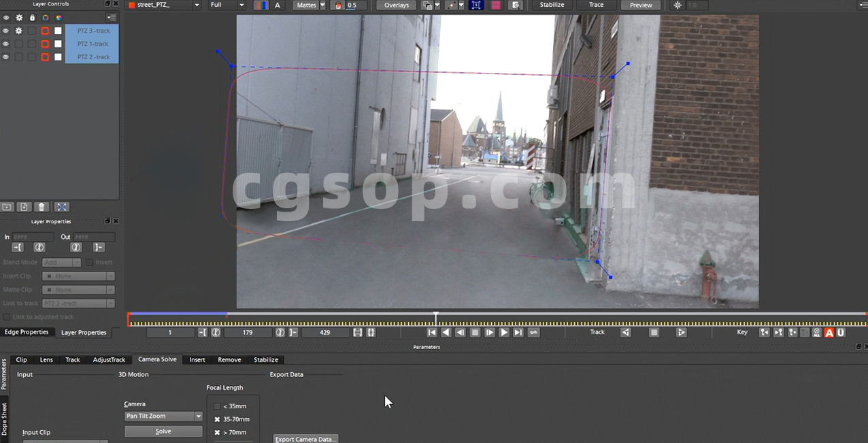
Task: Uncheck the > 70mm focal length box
Action: 217,432
